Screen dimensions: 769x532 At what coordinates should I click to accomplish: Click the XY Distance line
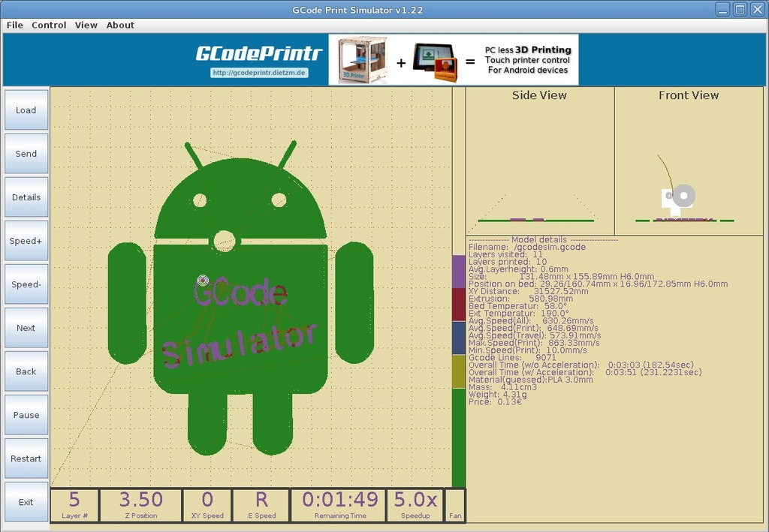[x=528, y=291]
